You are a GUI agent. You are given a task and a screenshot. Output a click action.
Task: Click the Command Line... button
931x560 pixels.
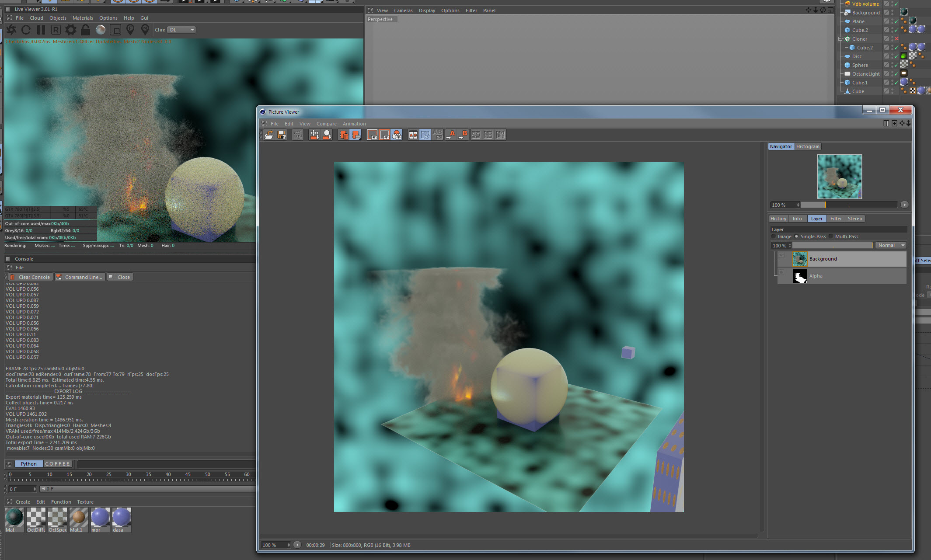[80, 277]
